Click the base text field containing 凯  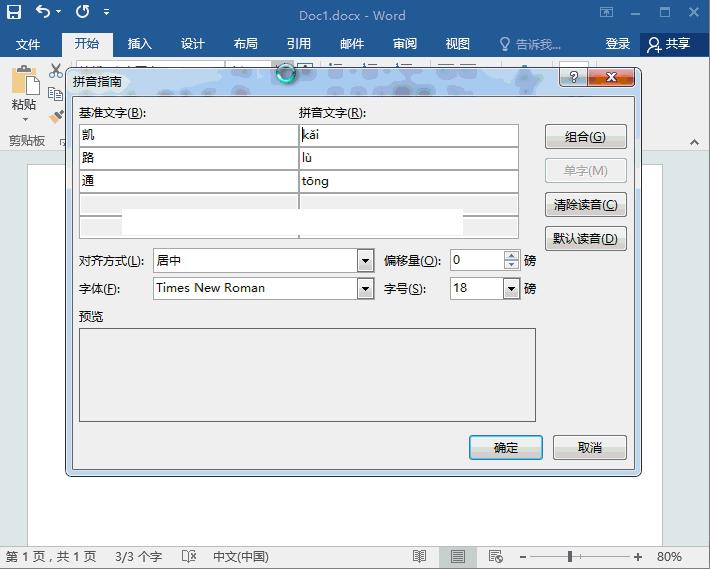click(189, 135)
